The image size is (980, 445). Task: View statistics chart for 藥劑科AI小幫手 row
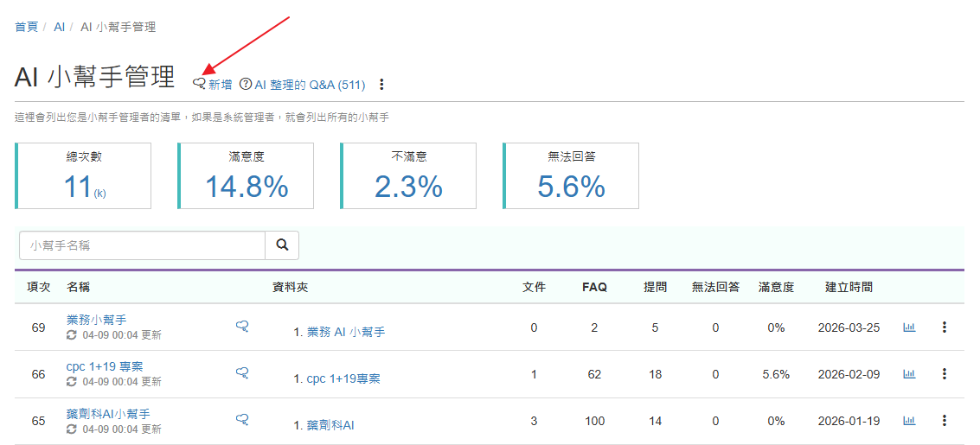[x=909, y=421]
